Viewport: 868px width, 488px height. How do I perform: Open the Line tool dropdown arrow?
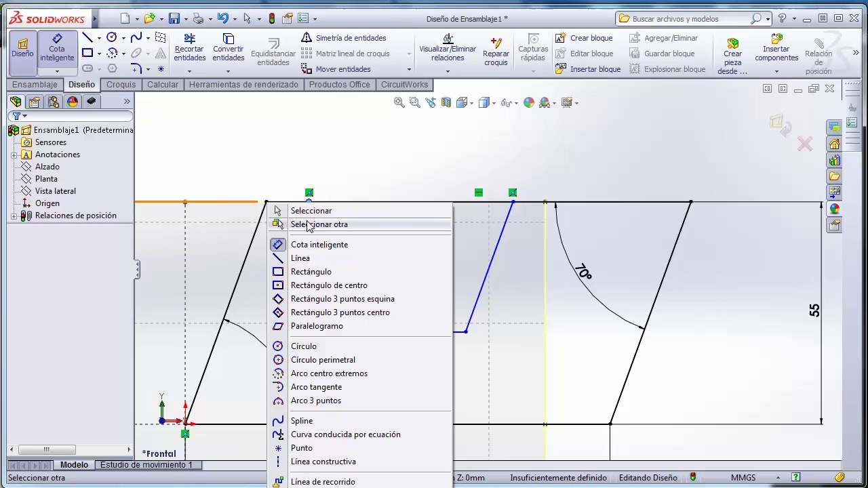coord(99,38)
